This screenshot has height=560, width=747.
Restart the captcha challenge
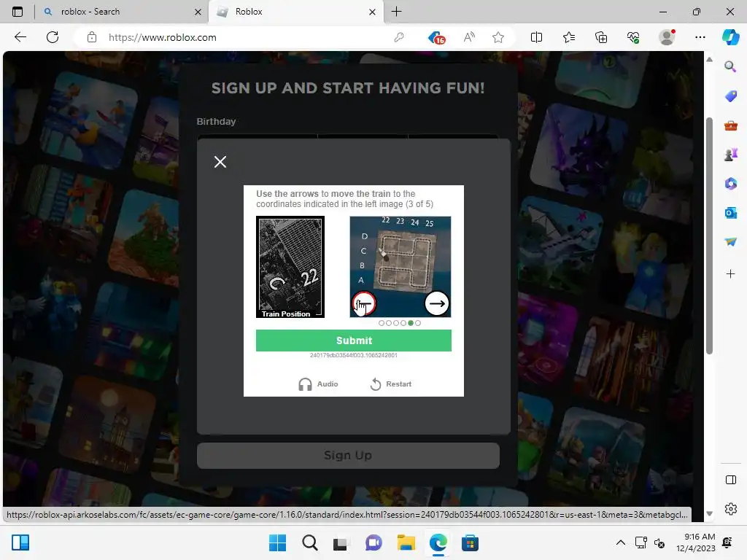click(391, 384)
